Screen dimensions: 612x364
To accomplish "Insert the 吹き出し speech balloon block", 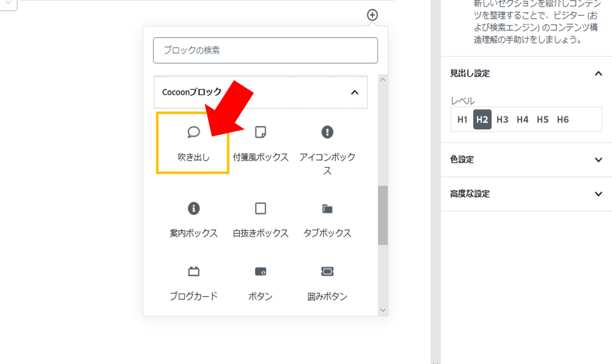I will [193, 143].
